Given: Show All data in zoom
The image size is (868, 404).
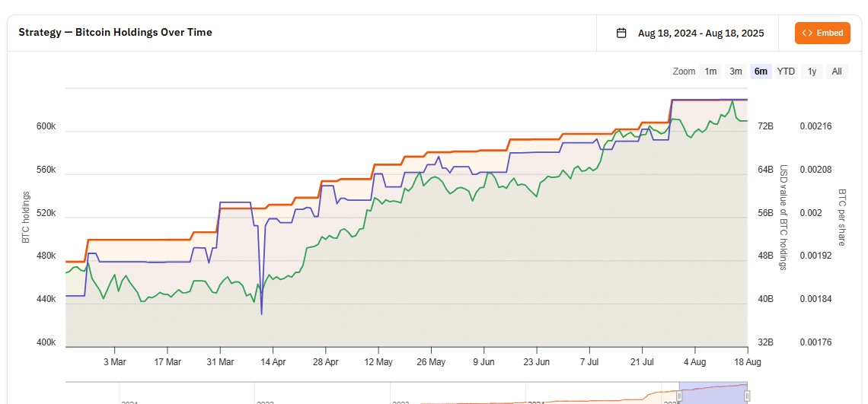Looking at the screenshot, I should click(x=837, y=72).
